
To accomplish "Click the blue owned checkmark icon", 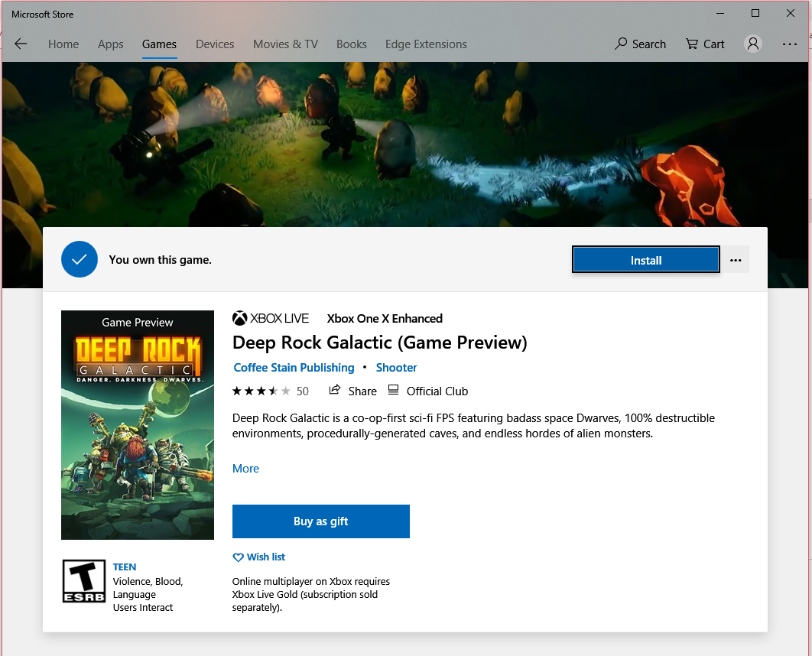I will tap(80, 259).
